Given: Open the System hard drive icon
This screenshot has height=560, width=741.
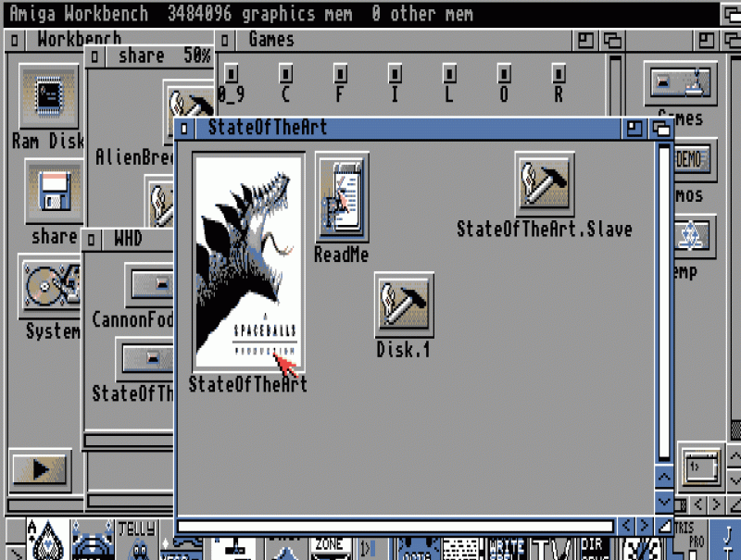Looking at the screenshot, I should 51,286.
